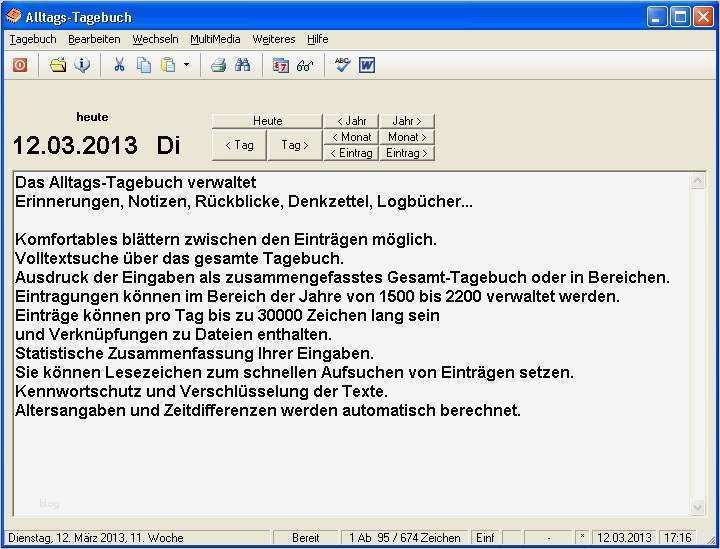This screenshot has width=720, height=549.
Task: Minimize the Alltags-Tagebuch window
Action: coord(657,17)
